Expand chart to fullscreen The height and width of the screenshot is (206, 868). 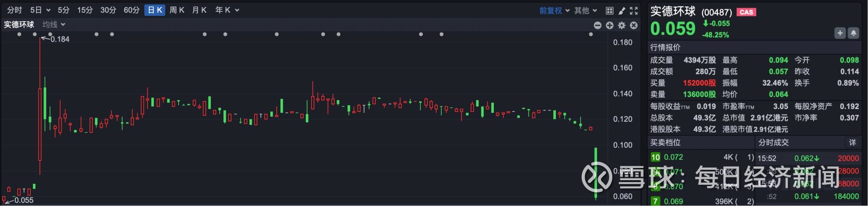click(634, 10)
